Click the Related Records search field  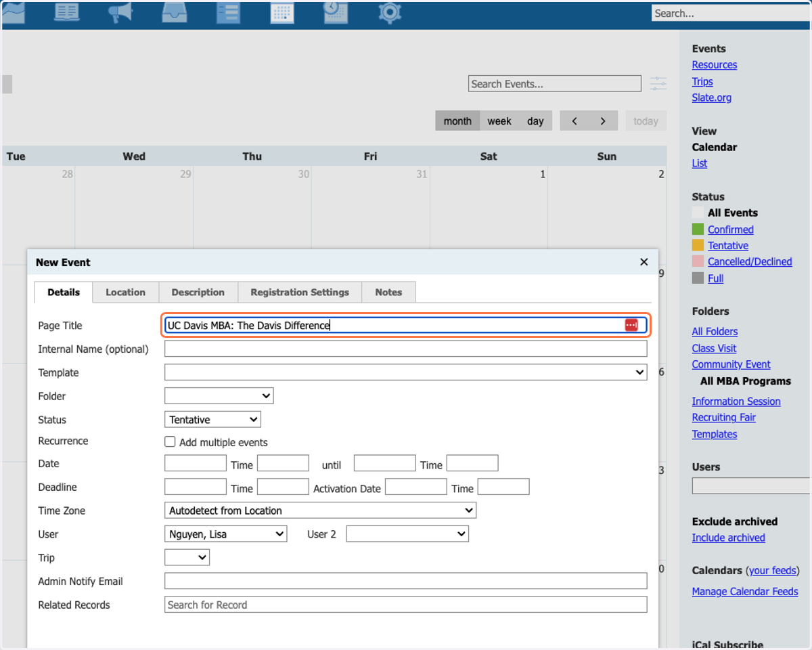[x=406, y=605]
